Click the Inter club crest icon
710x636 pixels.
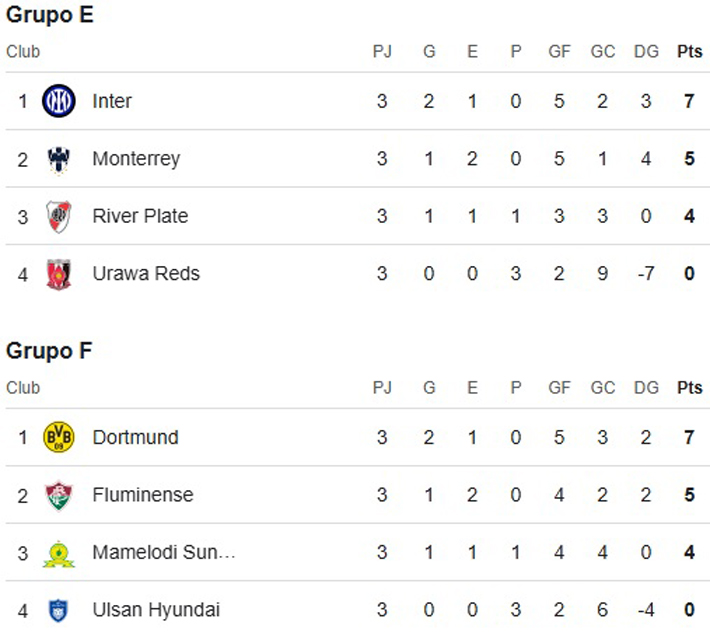pyautogui.click(x=59, y=101)
